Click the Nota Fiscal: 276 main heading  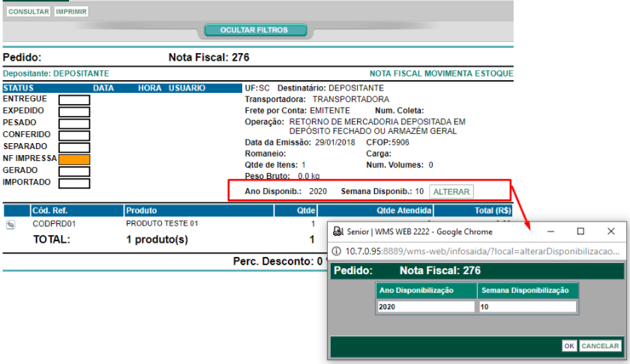pyautogui.click(x=209, y=58)
